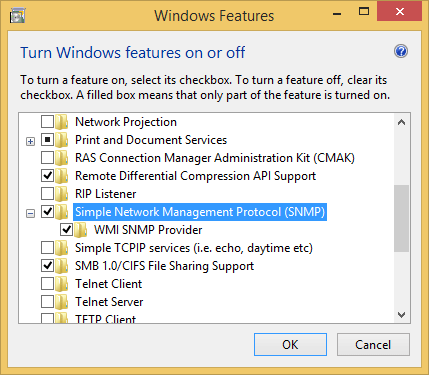429x375 pixels.
Task: Select the Simple TCPIP services label
Action: (194, 248)
